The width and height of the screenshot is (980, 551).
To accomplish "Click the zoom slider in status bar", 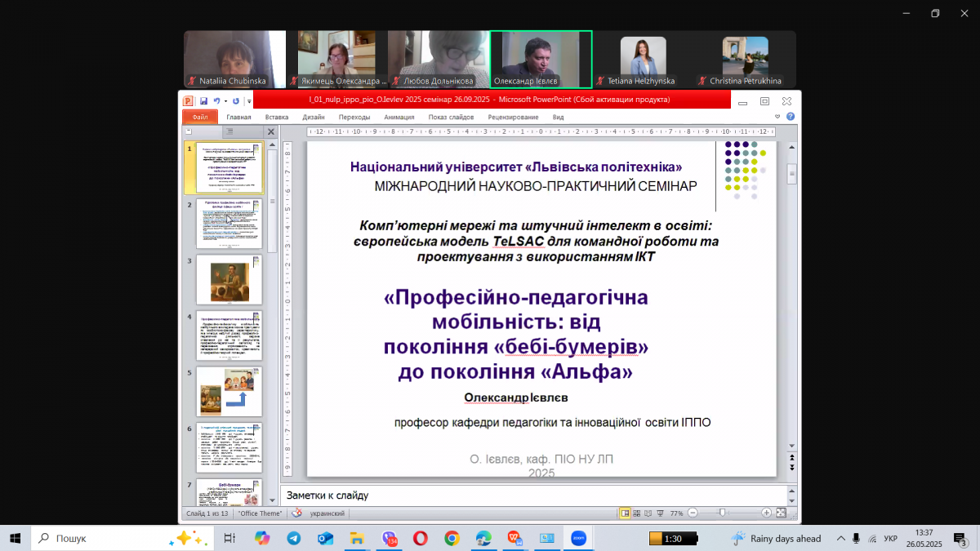I will 723,513.
